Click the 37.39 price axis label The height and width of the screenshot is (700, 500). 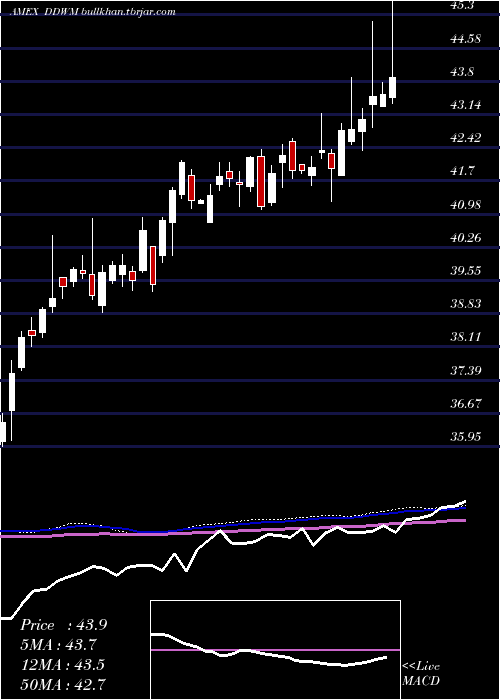tap(466, 370)
